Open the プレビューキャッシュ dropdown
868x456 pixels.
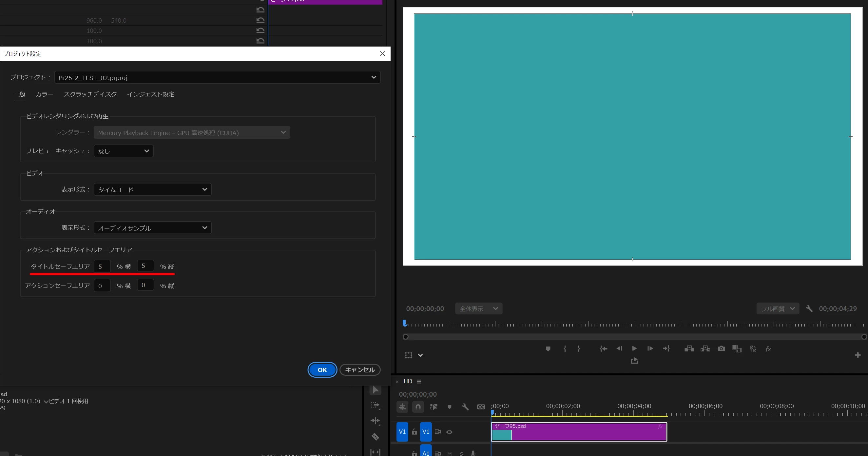(123, 151)
